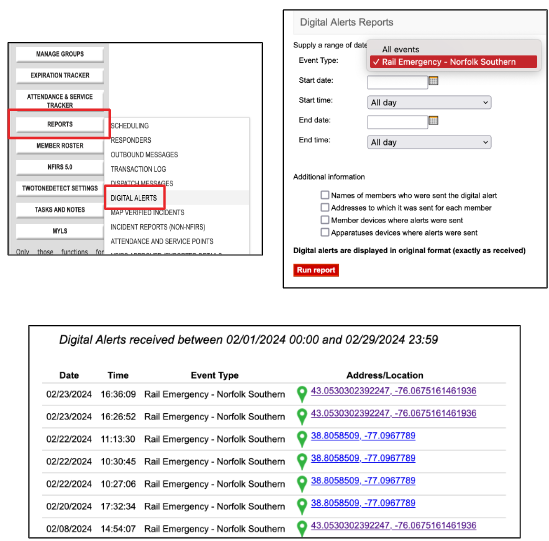Screen dimensions: 549x541
Task: Click the Run report button
Action: pyautogui.click(x=316, y=270)
